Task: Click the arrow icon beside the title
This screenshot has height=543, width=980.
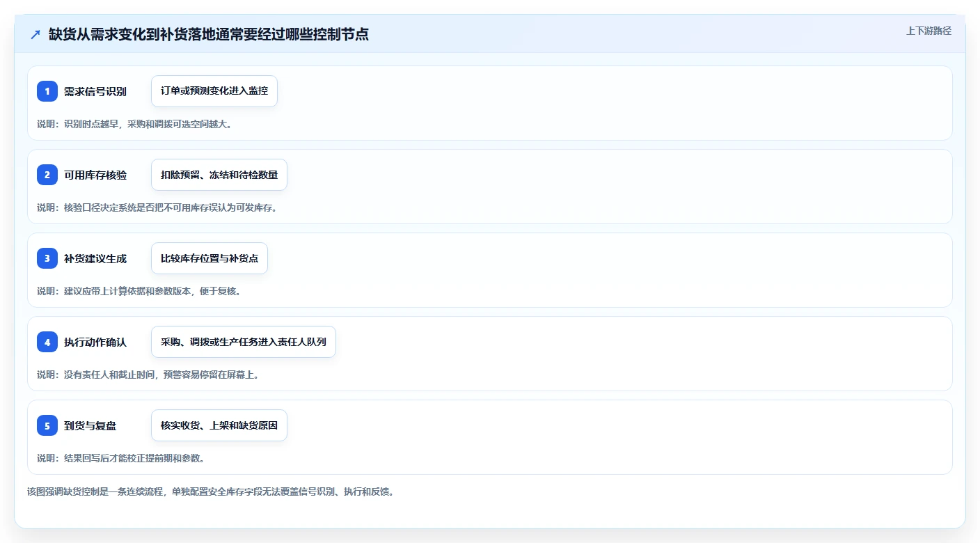Action: pos(35,34)
